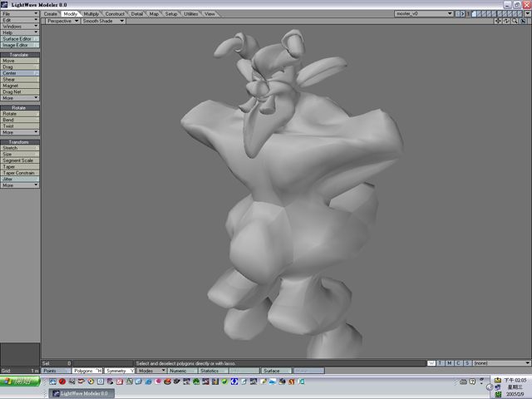Click the viewport maximize icon

(524, 21)
